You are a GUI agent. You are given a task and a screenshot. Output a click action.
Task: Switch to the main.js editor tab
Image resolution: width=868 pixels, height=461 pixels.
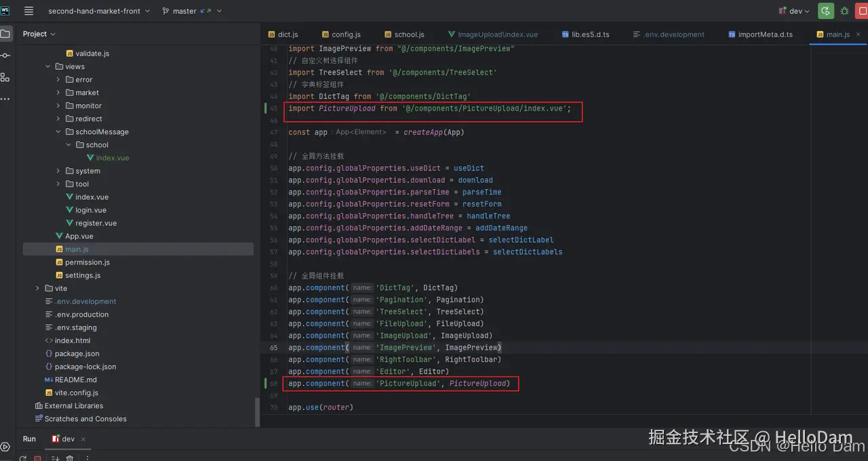(x=837, y=34)
